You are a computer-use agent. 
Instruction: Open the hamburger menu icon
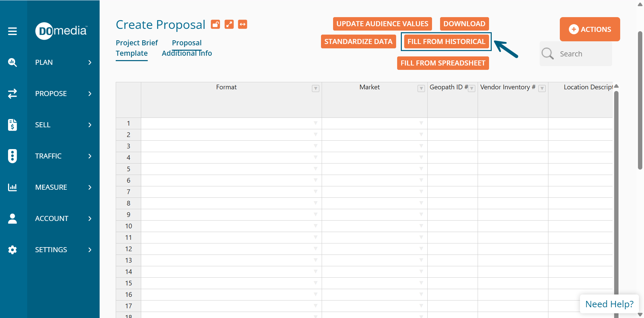(x=12, y=31)
